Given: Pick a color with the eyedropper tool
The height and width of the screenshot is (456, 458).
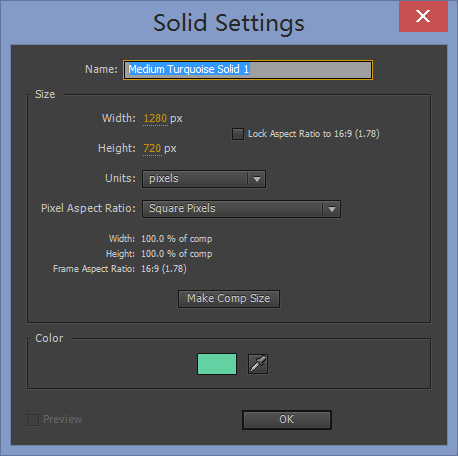Looking at the screenshot, I should [x=258, y=364].
